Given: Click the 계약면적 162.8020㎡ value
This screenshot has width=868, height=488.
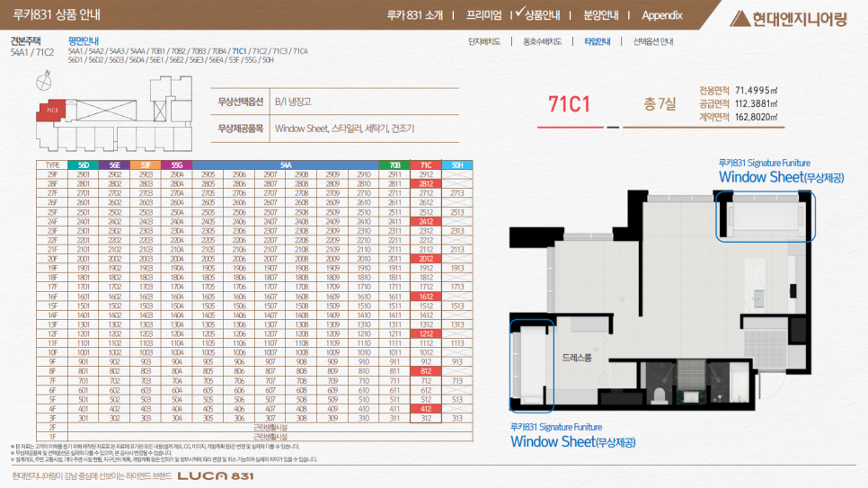Looking at the screenshot, I should (x=757, y=117).
